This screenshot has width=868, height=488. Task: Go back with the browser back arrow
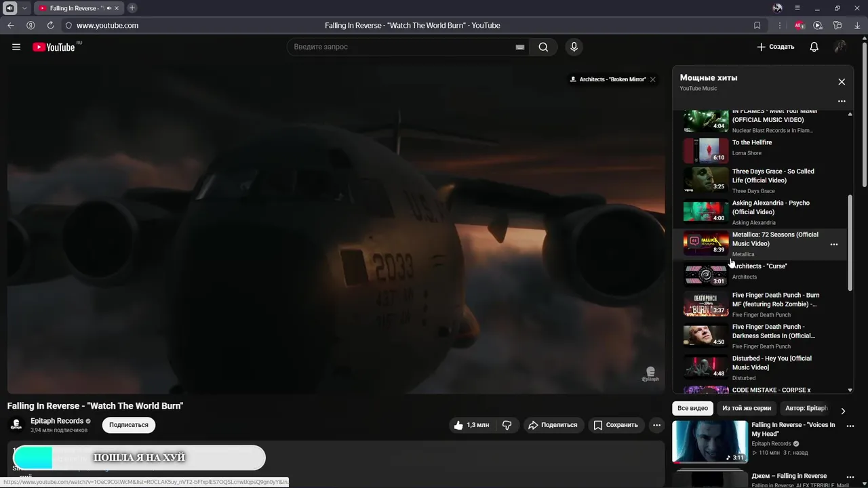coord(11,25)
